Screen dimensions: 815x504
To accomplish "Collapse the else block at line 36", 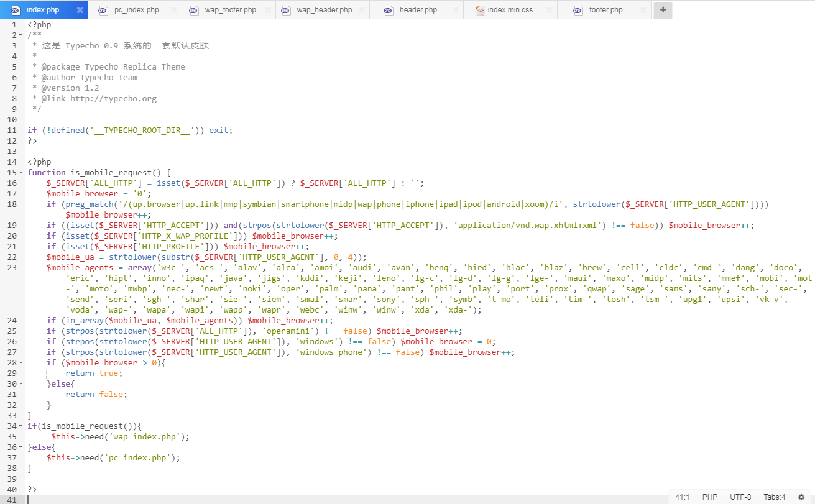I will click(22, 447).
